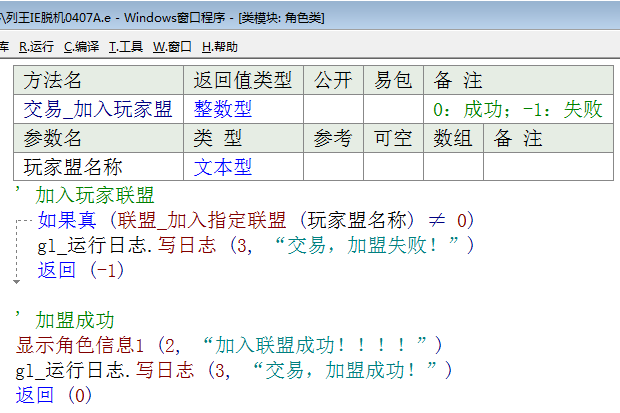Image resolution: width=620 pixels, height=413 pixels.
Task: Open the C.编译 menu
Action: [81, 46]
